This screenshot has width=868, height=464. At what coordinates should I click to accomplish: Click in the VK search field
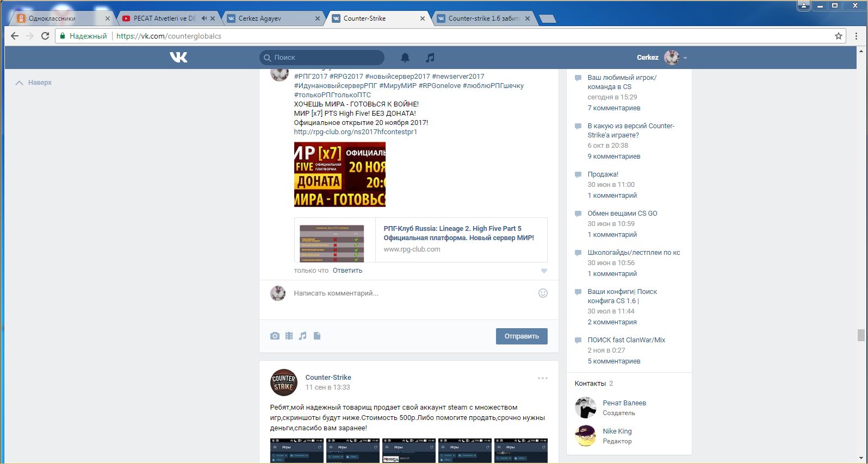[322, 57]
